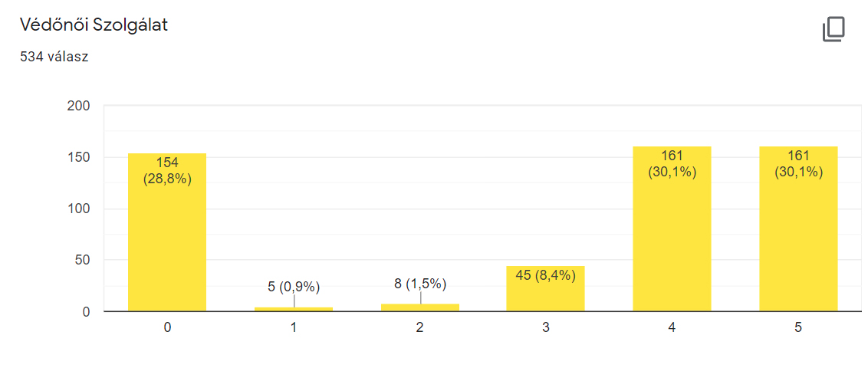
Task: Click the 154 (28,8%) data label
Action: (167, 172)
